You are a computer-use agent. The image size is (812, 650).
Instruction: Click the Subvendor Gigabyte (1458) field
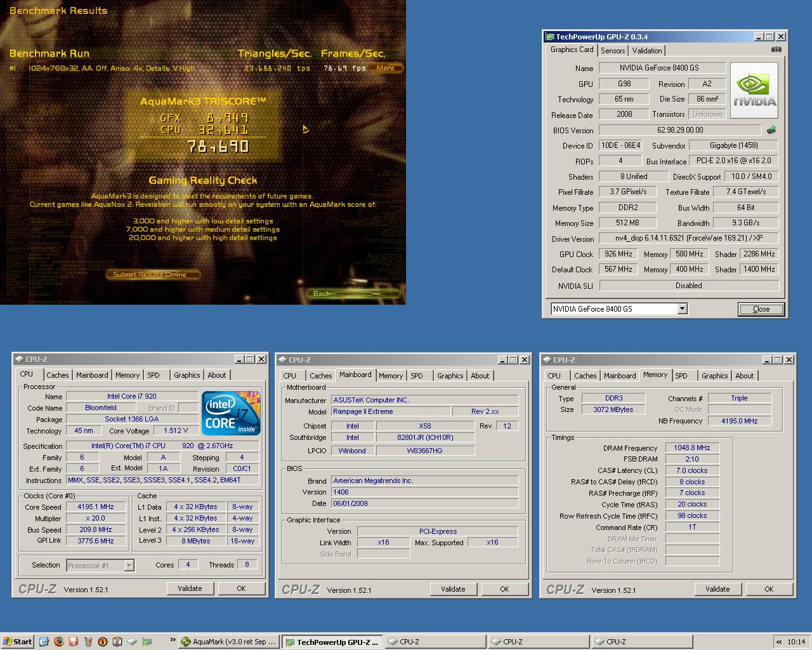click(734, 145)
